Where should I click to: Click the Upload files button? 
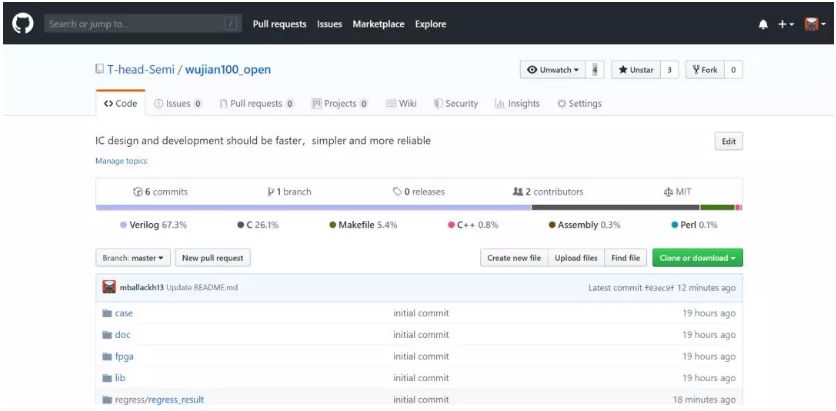576,258
